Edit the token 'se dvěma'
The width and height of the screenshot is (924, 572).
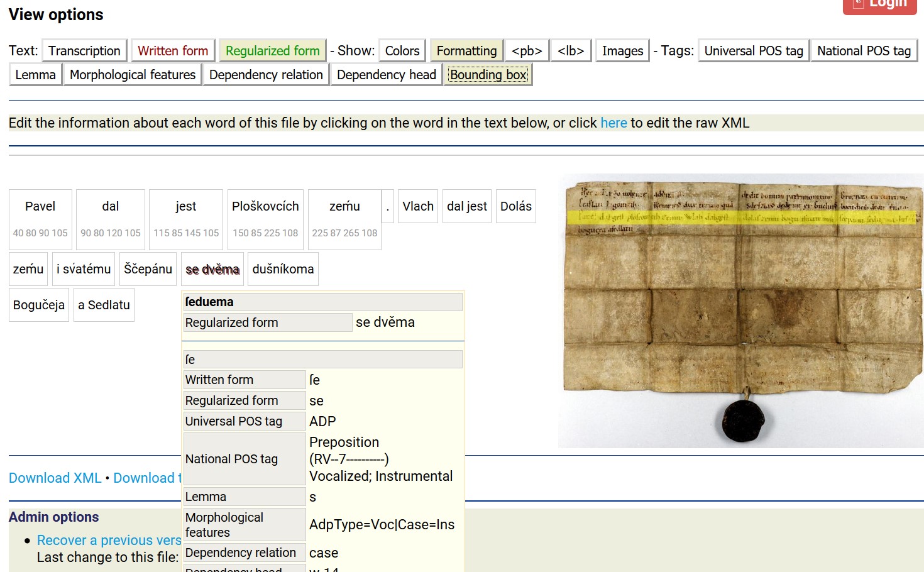[x=212, y=269]
